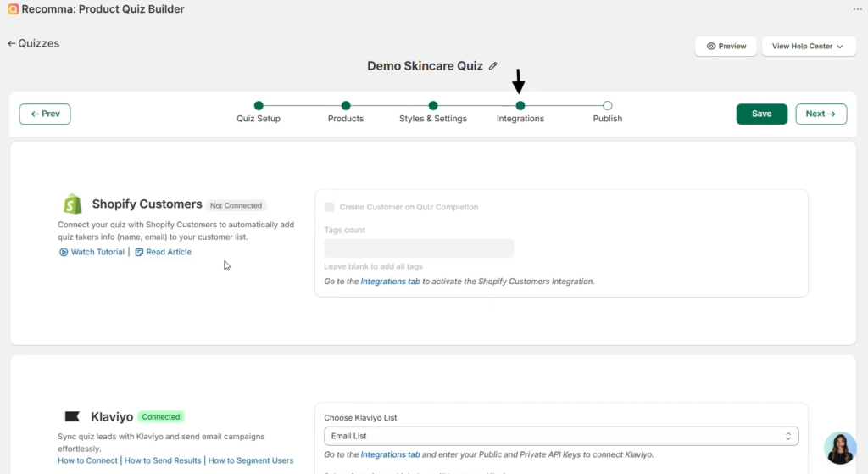Click the pencil icon beside Demo Skincare Quiz
Viewport: 868px width, 474px height.
493,66
